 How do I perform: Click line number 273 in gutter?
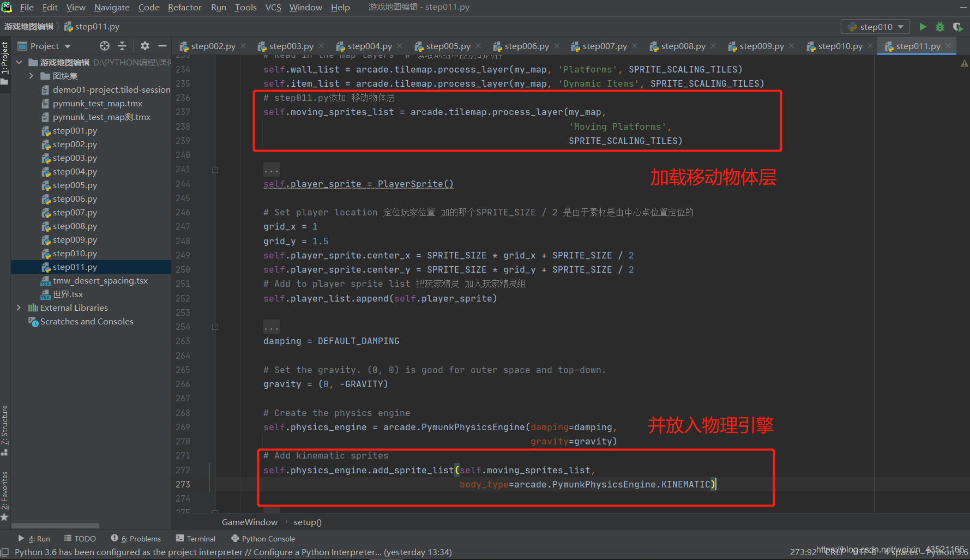pos(183,484)
